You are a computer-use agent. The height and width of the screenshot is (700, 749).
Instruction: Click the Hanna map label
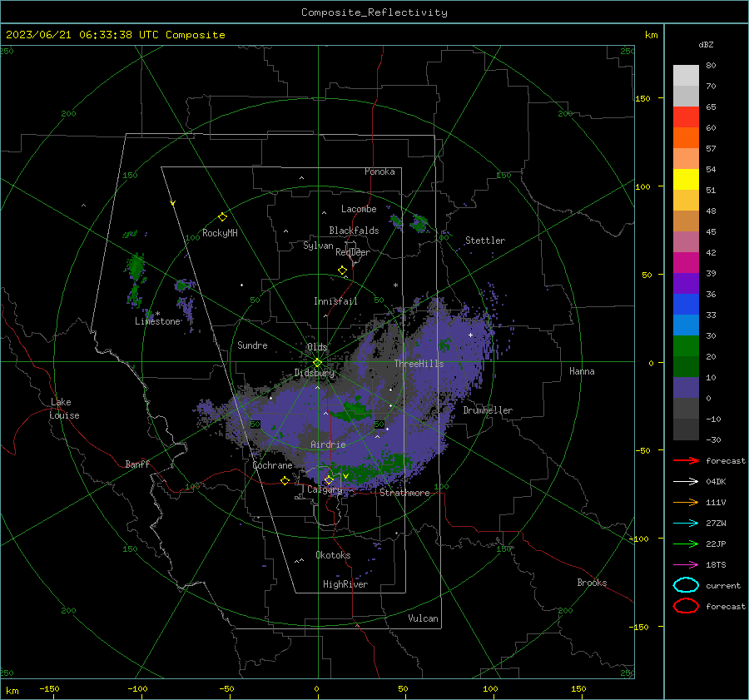click(582, 371)
